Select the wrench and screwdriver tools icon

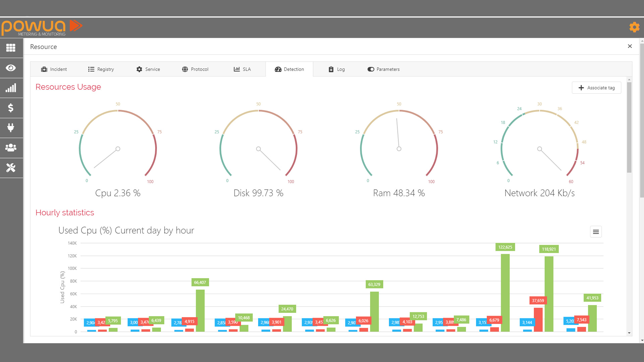[x=11, y=168]
